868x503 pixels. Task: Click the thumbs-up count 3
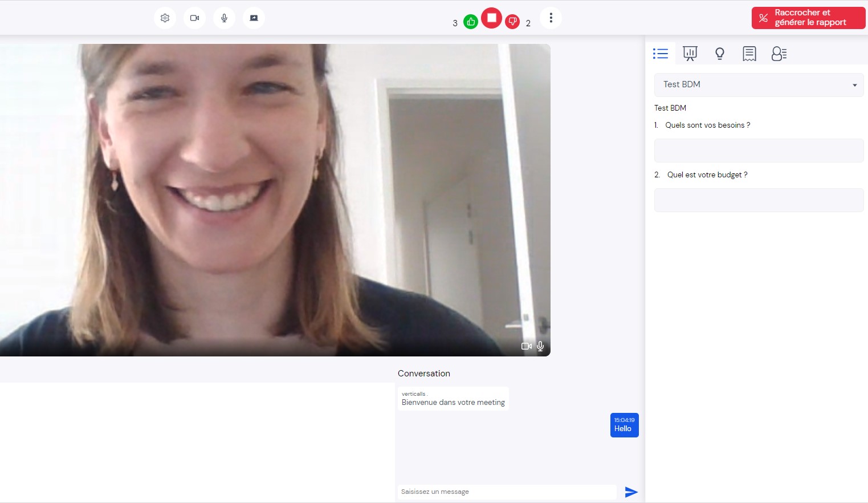coord(455,23)
